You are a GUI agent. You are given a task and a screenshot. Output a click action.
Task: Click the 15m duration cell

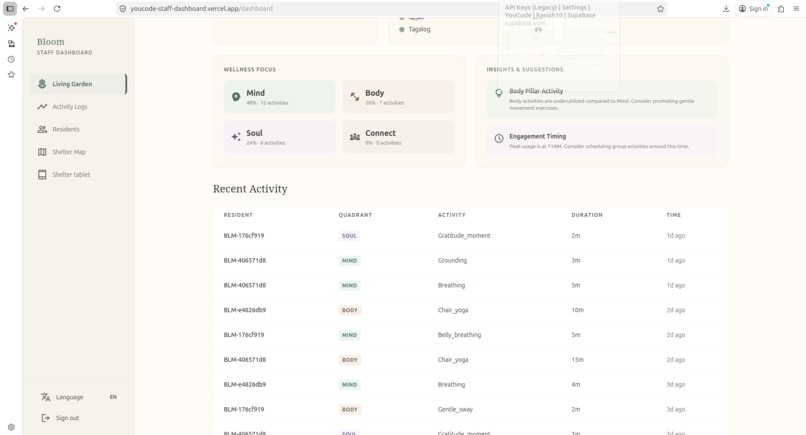pos(578,359)
